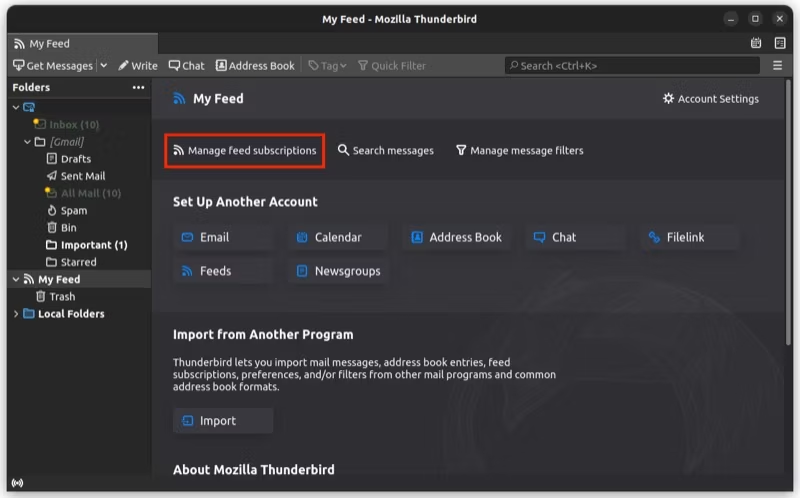Open the Bin folder
This screenshot has width=800, height=498.
click(62, 228)
